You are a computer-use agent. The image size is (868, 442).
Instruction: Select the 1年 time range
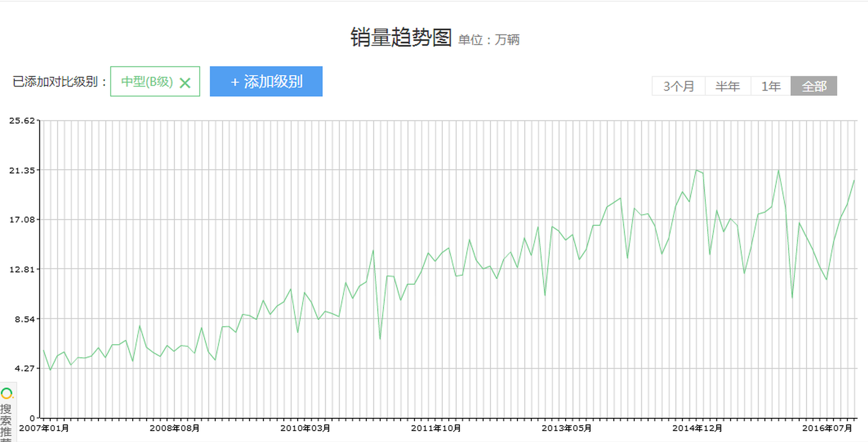point(771,86)
